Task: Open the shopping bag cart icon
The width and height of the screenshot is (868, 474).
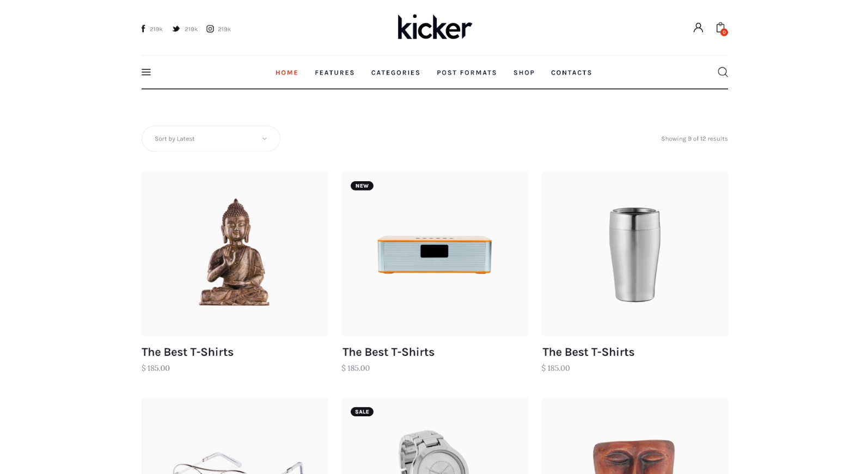Action: tap(721, 28)
